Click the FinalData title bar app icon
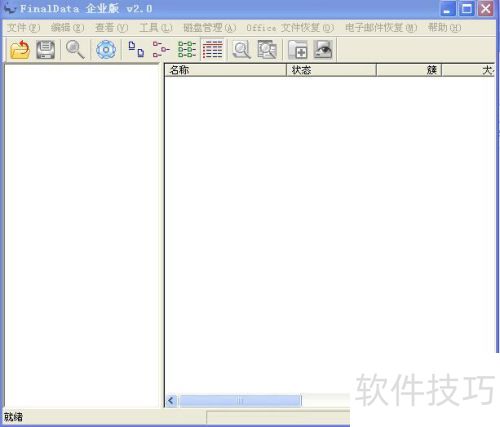 click(9, 9)
